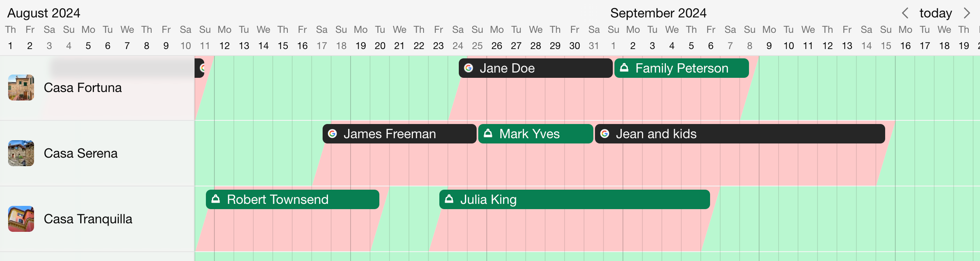The width and height of the screenshot is (980, 261).
Task: Go to previous period with left chevron
Action: (x=905, y=13)
